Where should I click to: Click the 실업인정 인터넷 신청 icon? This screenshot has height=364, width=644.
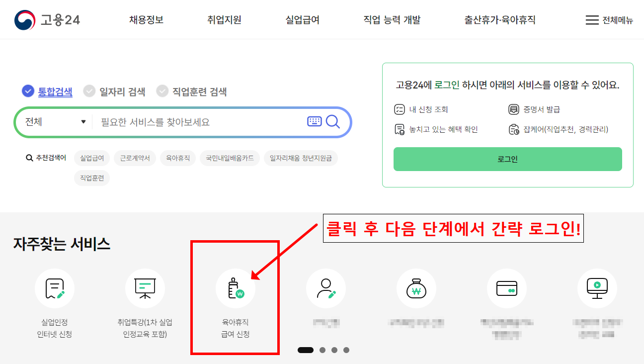[x=54, y=288]
